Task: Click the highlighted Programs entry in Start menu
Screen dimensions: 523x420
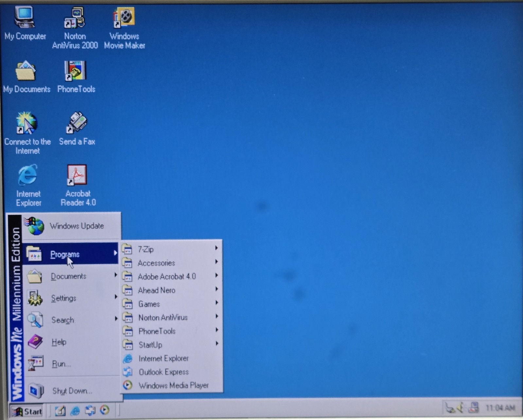Action: (x=70, y=254)
